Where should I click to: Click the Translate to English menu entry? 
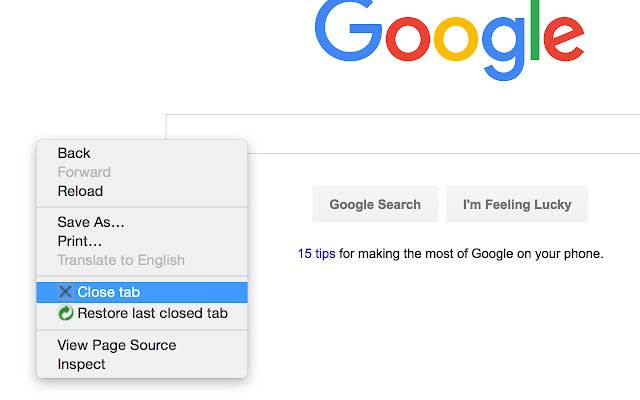point(121,260)
